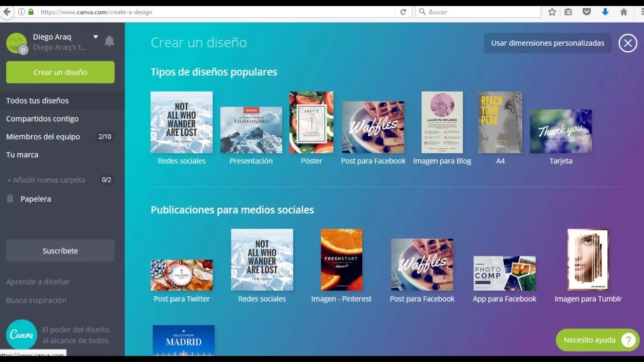Click the Imagen - Pinterest label text
This screenshot has width=644, height=362.
click(x=342, y=299)
